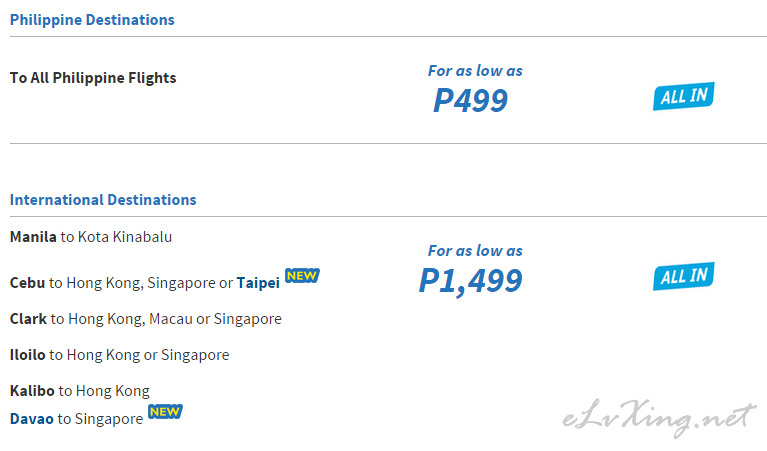
Task: Click the Davao origin link
Action: (32, 419)
